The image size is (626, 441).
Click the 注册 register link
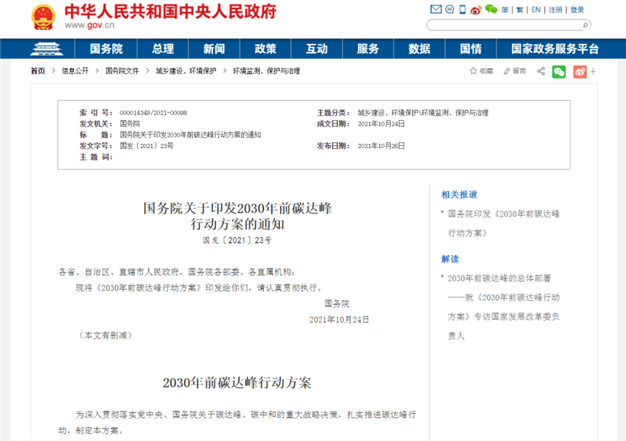click(555, 10)
